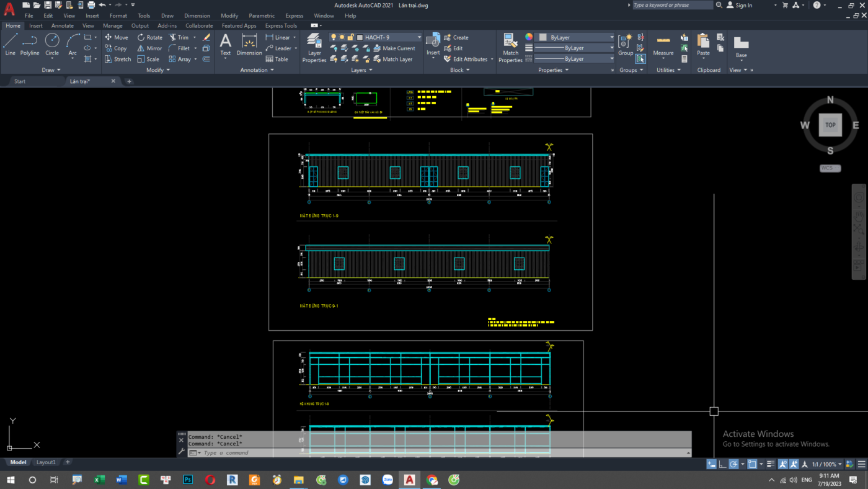Toggle Dynamic Input in status bar
Viewport: 868px width, 489px height.
712,464
